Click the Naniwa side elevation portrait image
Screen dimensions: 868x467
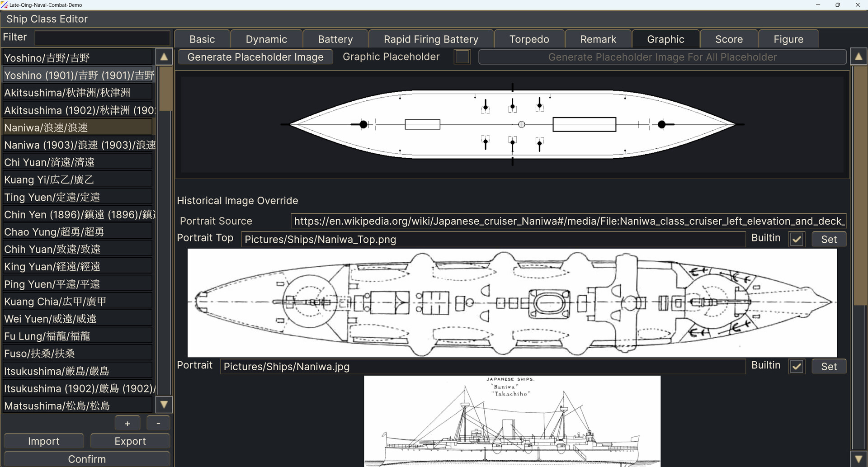(512, 421)
